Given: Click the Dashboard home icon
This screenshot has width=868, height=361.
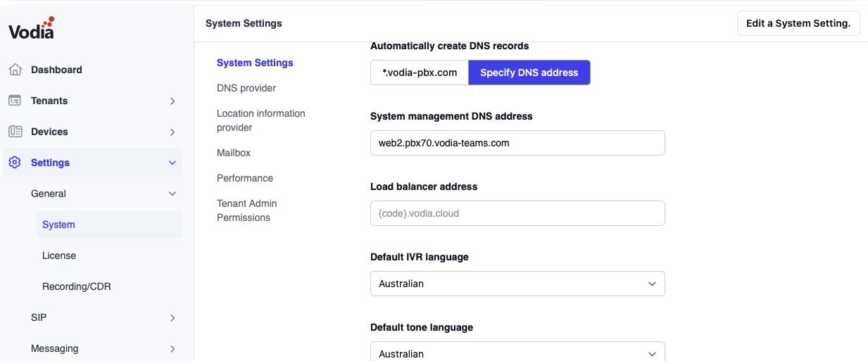Looking at the screenshot, I should coord(15,70).
